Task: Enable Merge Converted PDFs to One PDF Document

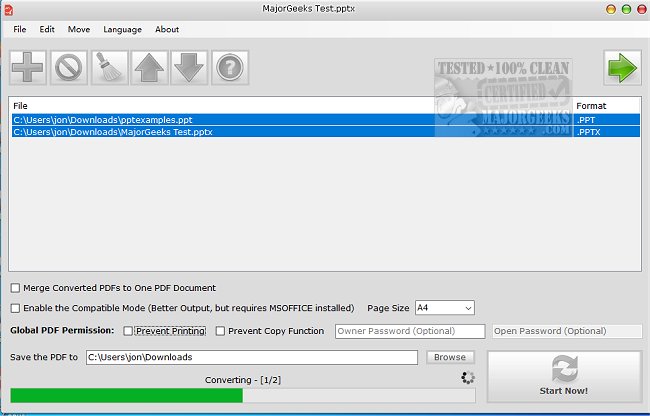Action: 15,288
